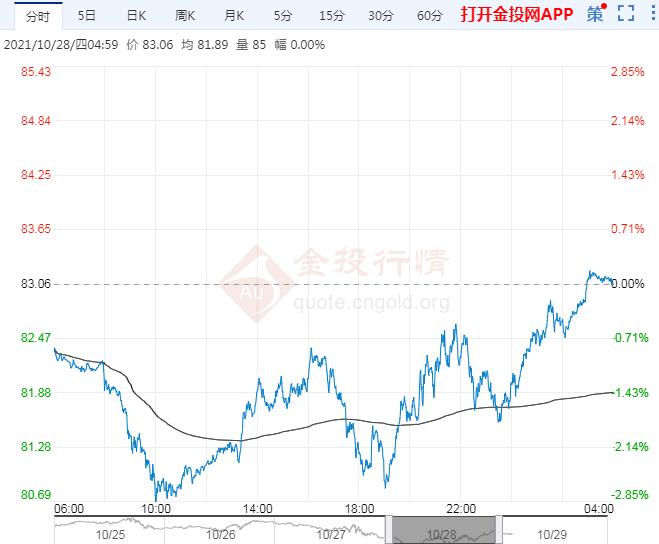Show the 5分 five-minute chart
The height and width of the screenshot is (544, 659).
[283, 15]
